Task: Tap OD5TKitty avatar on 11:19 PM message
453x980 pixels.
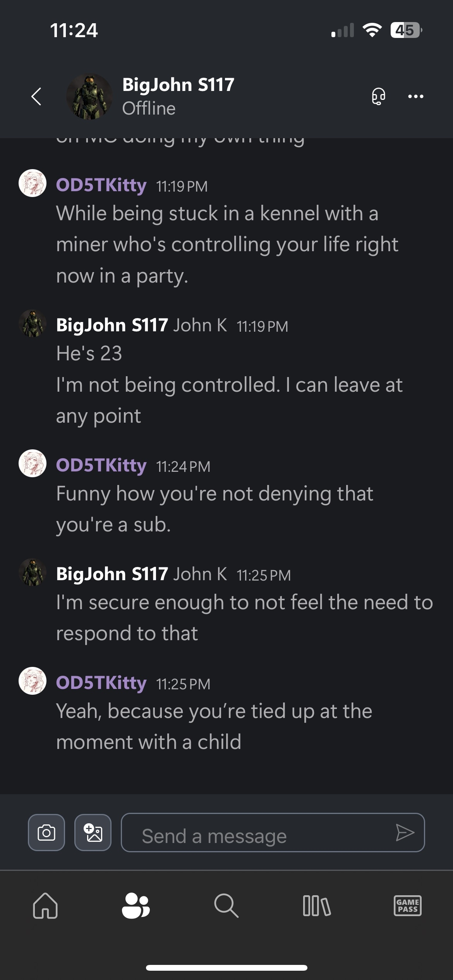Action: pyautogui.click(x=33, y=183)
